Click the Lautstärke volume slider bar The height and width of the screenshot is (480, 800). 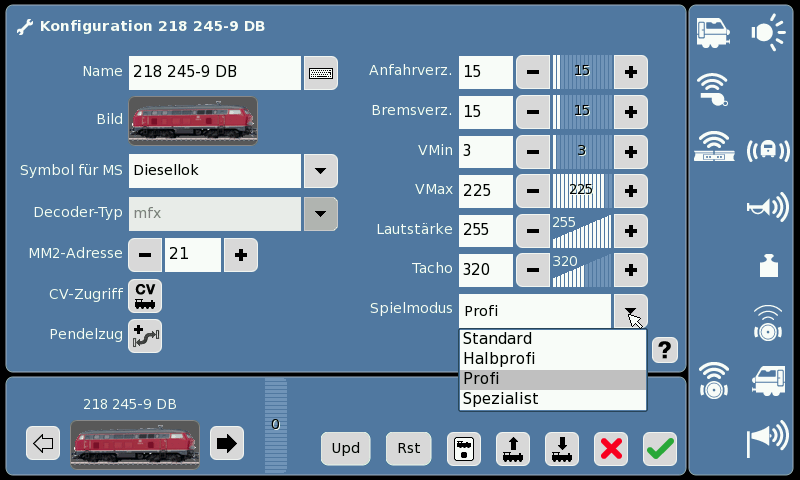point(582,231)
